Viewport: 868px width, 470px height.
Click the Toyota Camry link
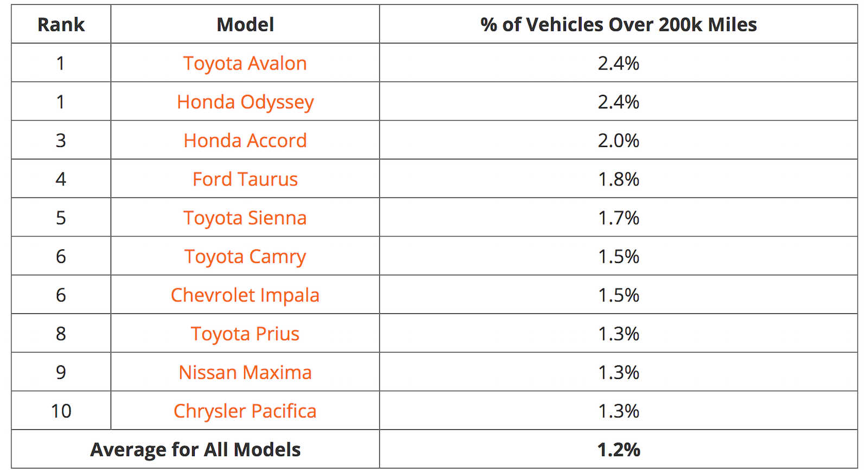click(245, 256)
